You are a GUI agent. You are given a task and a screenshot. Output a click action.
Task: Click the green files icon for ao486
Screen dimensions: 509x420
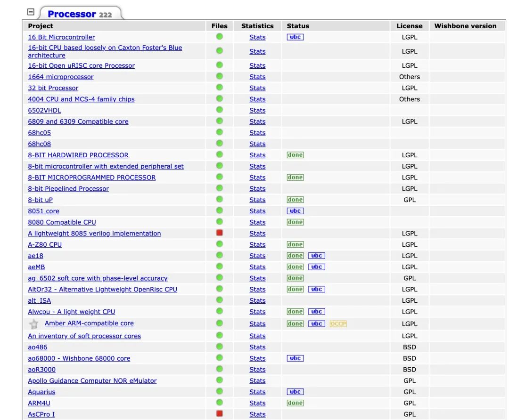coord(220,347)
